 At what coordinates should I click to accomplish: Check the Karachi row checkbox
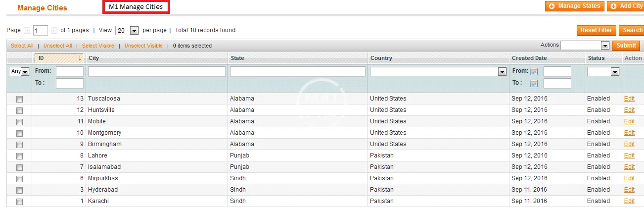[x=20, y=202]
